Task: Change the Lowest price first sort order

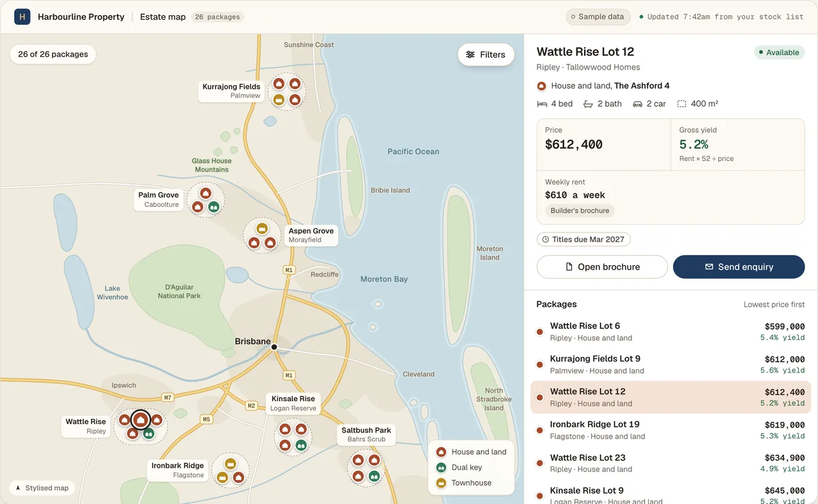Action: [x=774, y=305]
